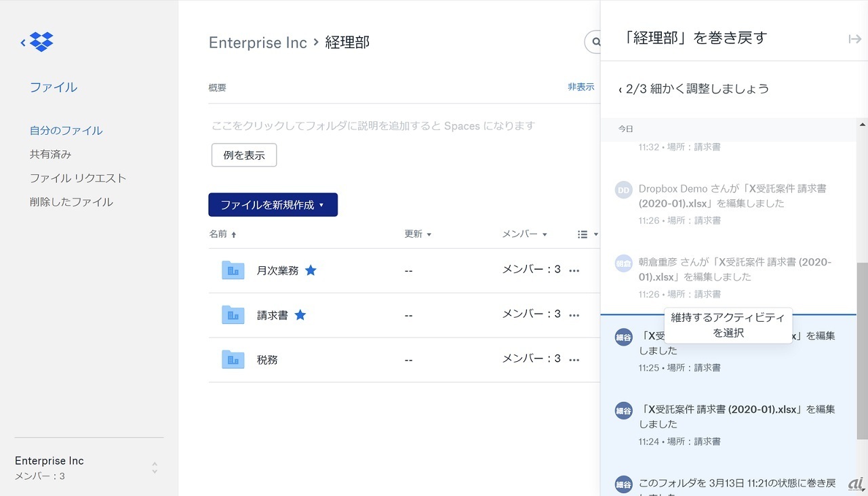Open ファイル section in sidebar

54,87
